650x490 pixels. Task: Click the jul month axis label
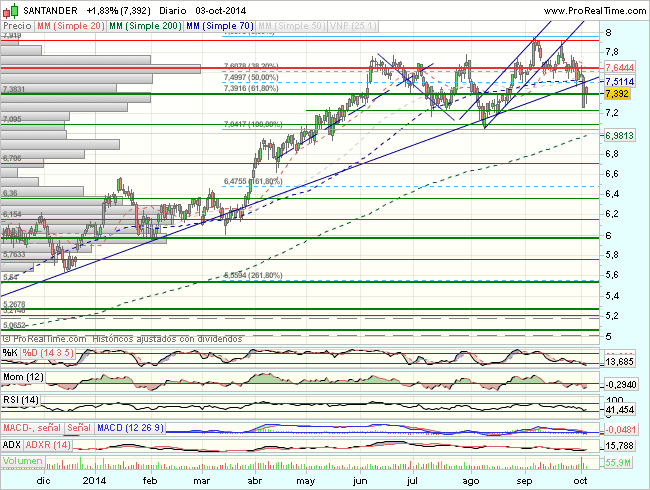(x=412, y=481)
